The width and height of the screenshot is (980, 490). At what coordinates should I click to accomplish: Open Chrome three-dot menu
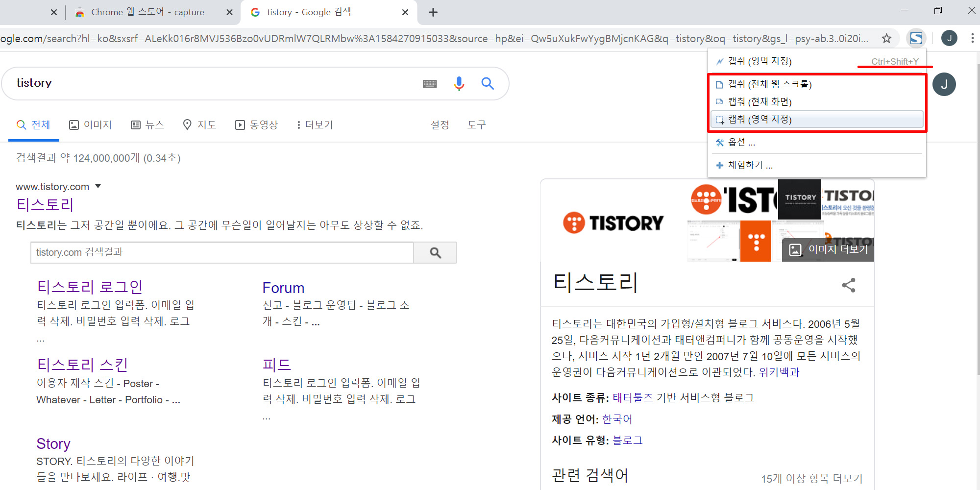point(972,38)
